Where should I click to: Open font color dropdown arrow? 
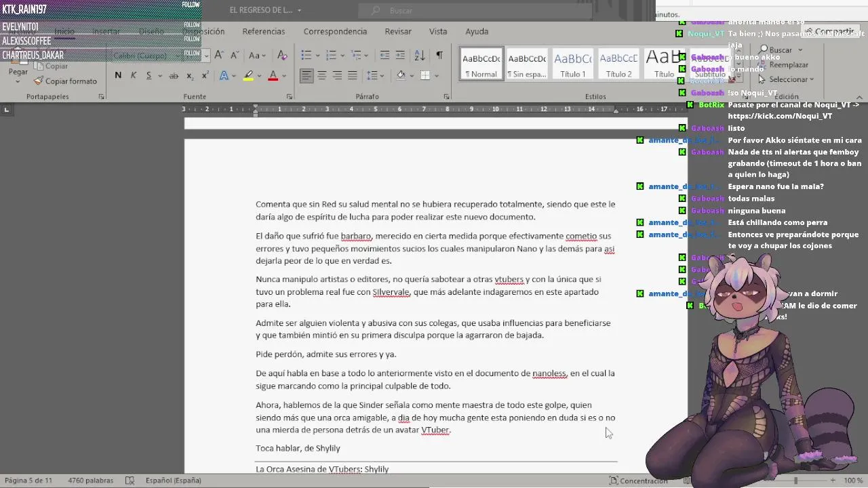[x=283, y=75]
